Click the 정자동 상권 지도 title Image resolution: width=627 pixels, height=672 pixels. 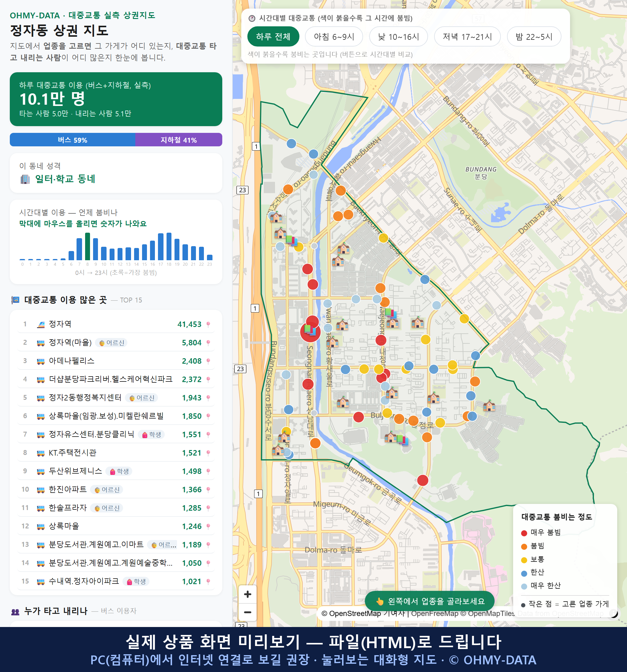59,30
